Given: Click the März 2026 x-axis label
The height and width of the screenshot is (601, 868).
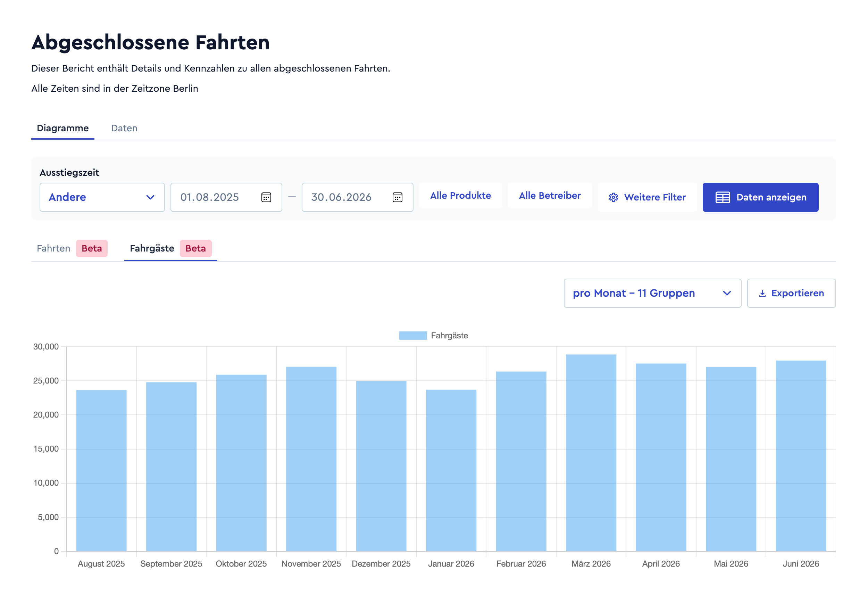Looking at the screenshot, I should point(591,564).
